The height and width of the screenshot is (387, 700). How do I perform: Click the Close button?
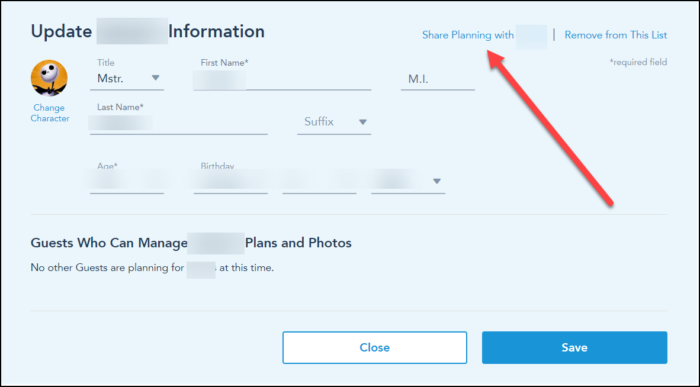(375, 347)
